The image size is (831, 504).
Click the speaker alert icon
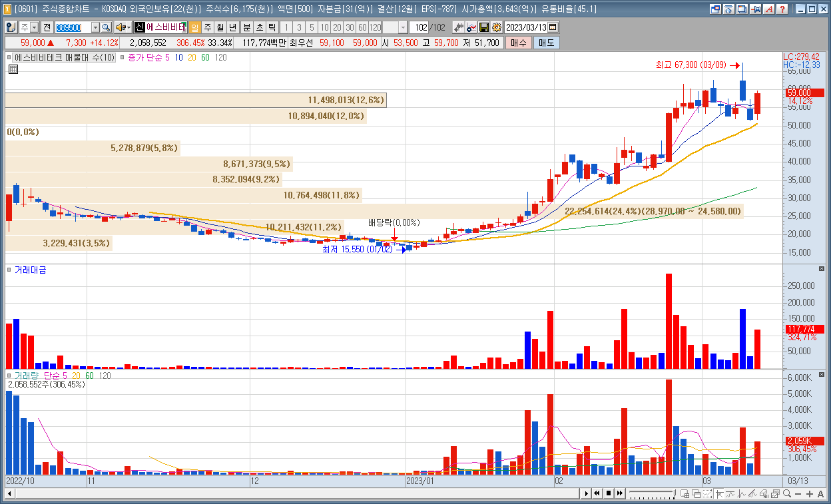tap(121, 27)
